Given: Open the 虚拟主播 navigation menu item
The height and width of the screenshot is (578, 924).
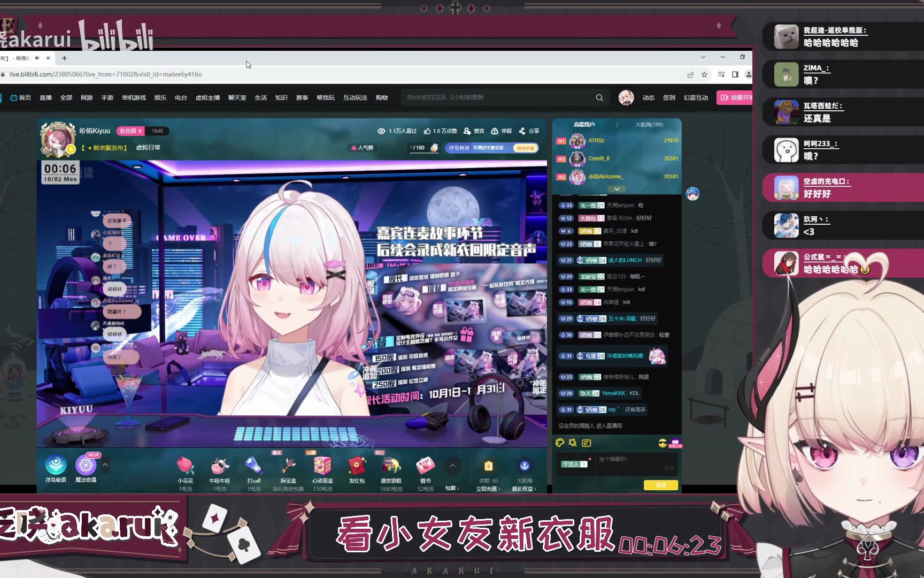Looking at the screenshot, I should coord(207,97).
